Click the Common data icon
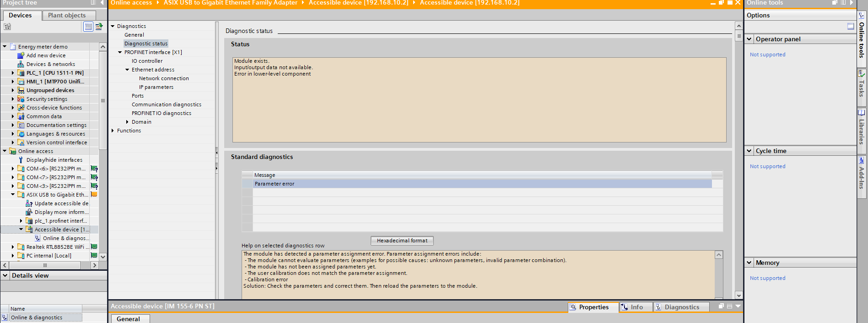The image size is (868, 323). pos(21,116)
